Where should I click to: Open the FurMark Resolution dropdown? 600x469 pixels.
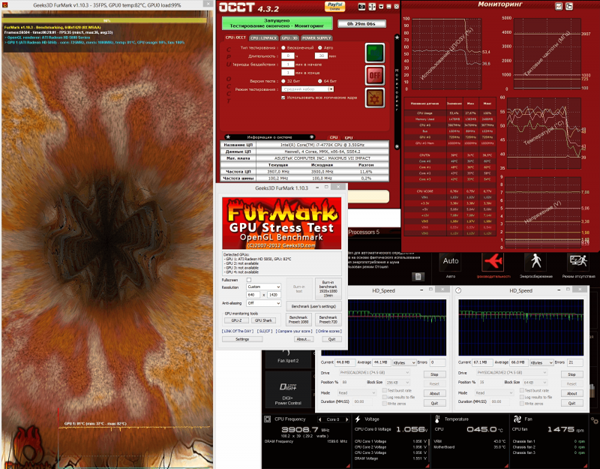pos(264,287)
